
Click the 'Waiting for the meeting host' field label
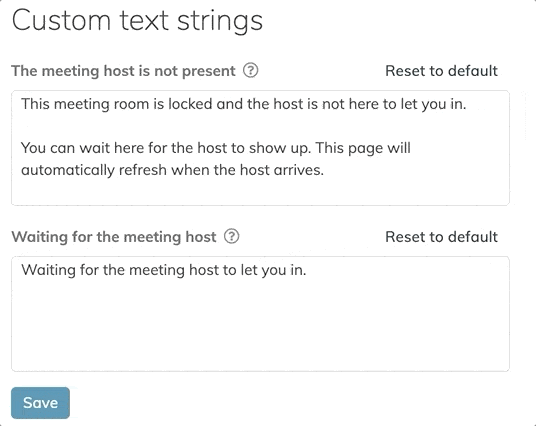[114, 237]
